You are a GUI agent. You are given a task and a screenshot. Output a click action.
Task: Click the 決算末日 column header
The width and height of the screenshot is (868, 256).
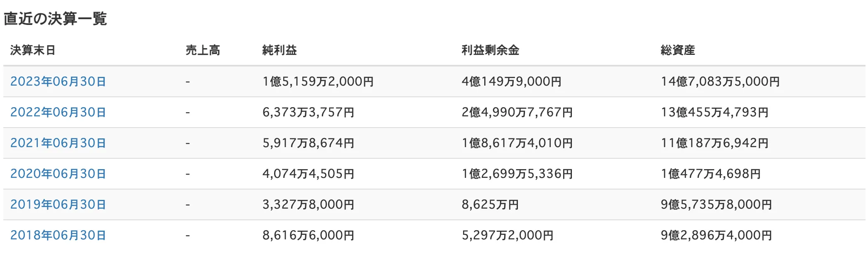(33, 50)
